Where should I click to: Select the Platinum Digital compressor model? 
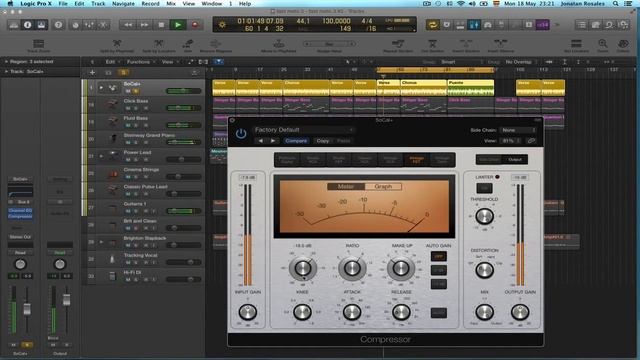[x=287, y=160]
